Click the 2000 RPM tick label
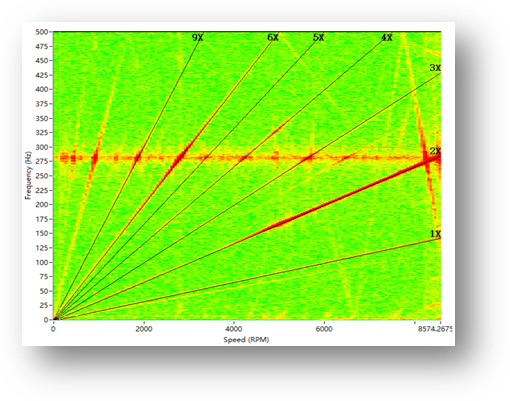Image resolution: width=510 pixels, height=401 pixels. pos(144,329)
